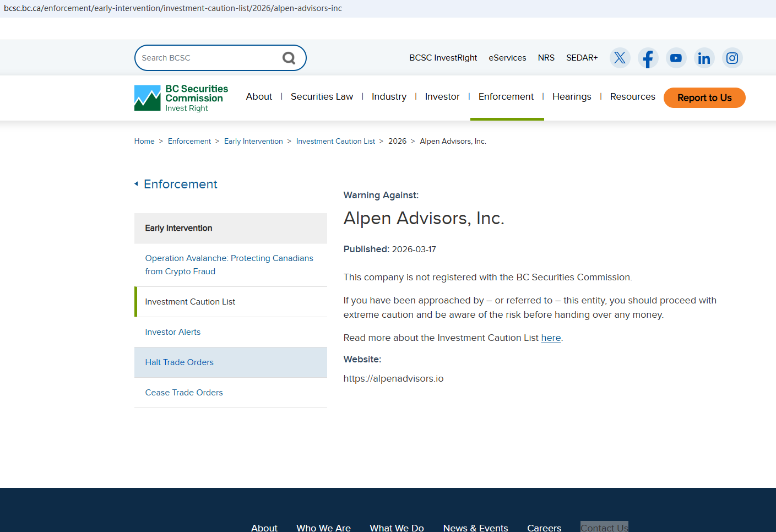Open the Enforcement menu

coord(506,96)
